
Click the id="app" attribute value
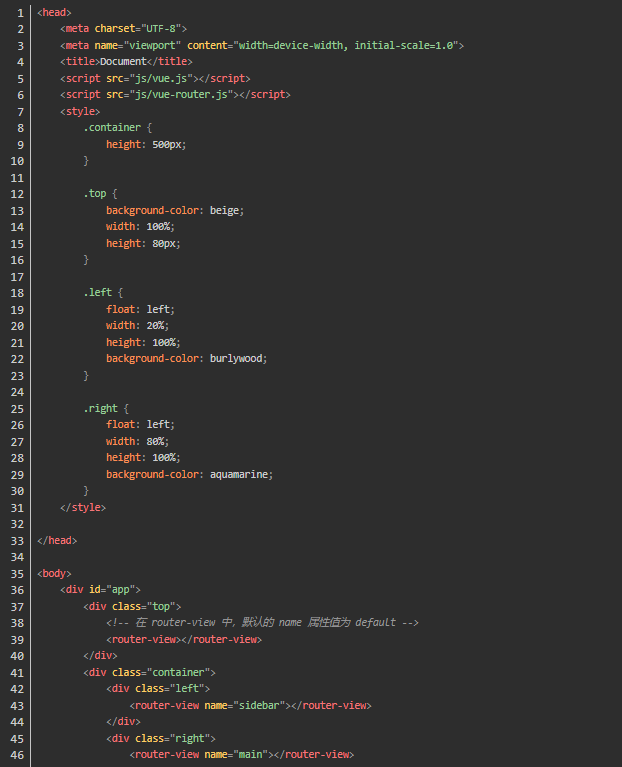click(118, 589)
